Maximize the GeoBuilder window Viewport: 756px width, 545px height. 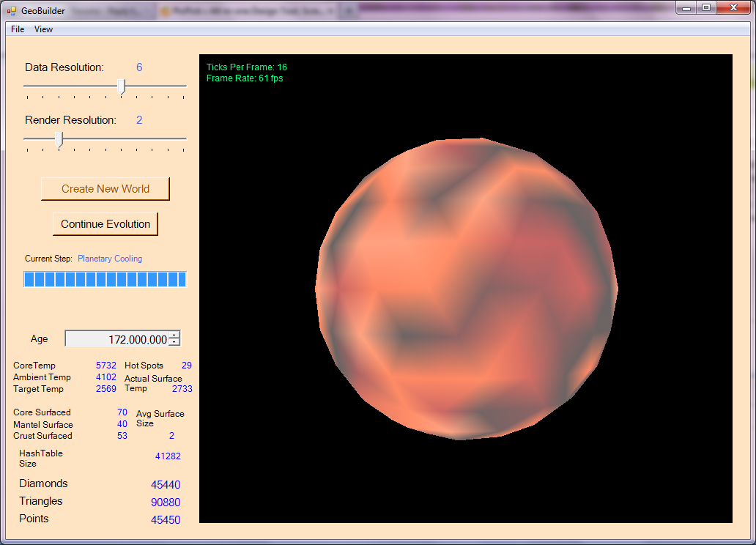point(706,8)
